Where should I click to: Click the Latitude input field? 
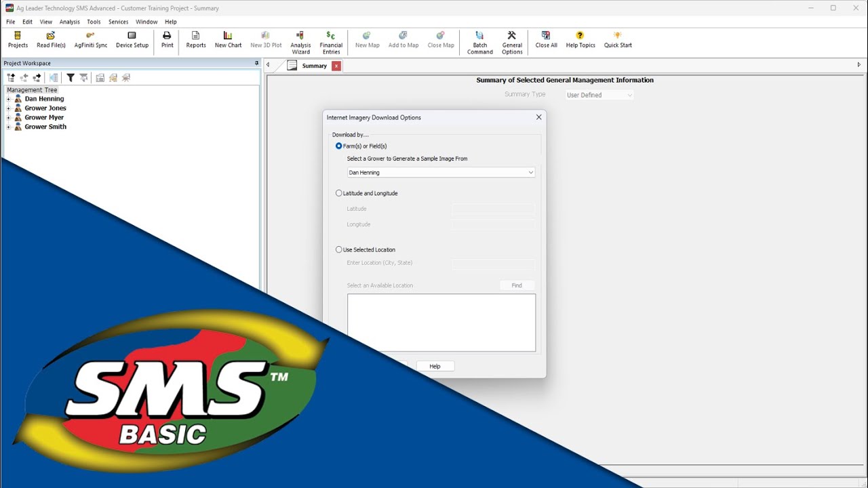493,209
